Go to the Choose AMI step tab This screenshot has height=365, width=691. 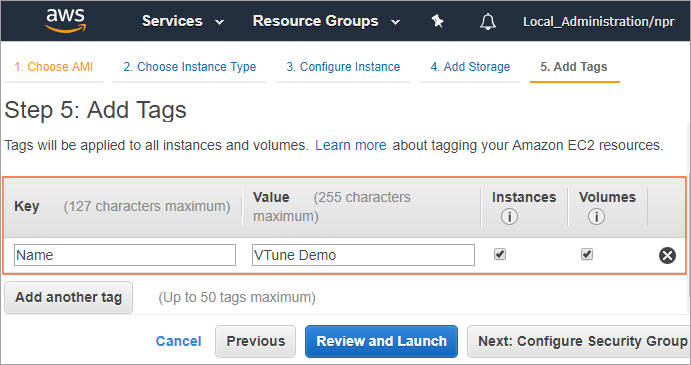[x=53, y=67]
